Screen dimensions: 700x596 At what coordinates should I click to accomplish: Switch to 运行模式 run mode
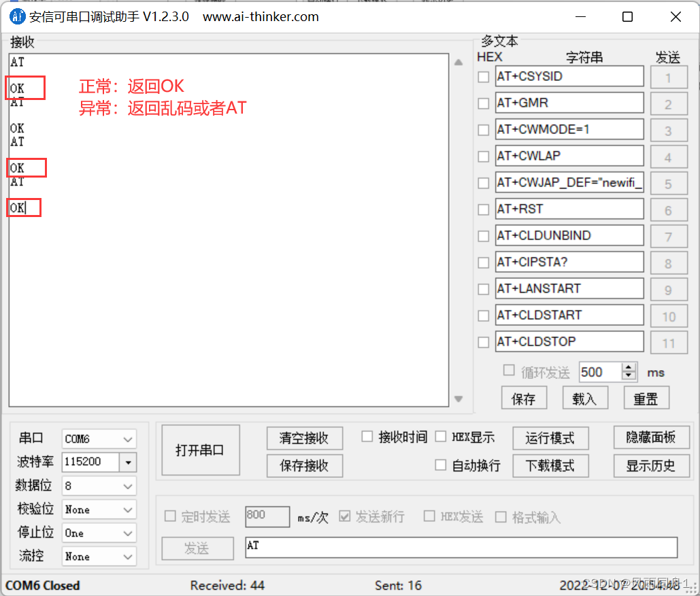point(550,438)
